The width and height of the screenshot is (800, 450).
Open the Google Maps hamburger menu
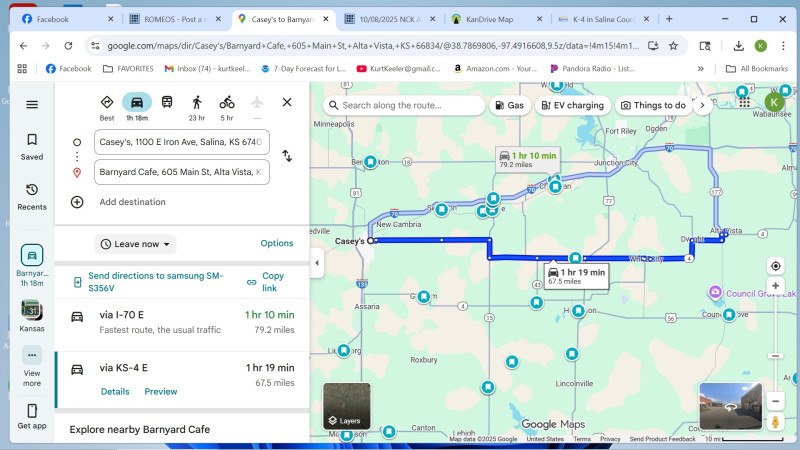[x=32, y=105]
